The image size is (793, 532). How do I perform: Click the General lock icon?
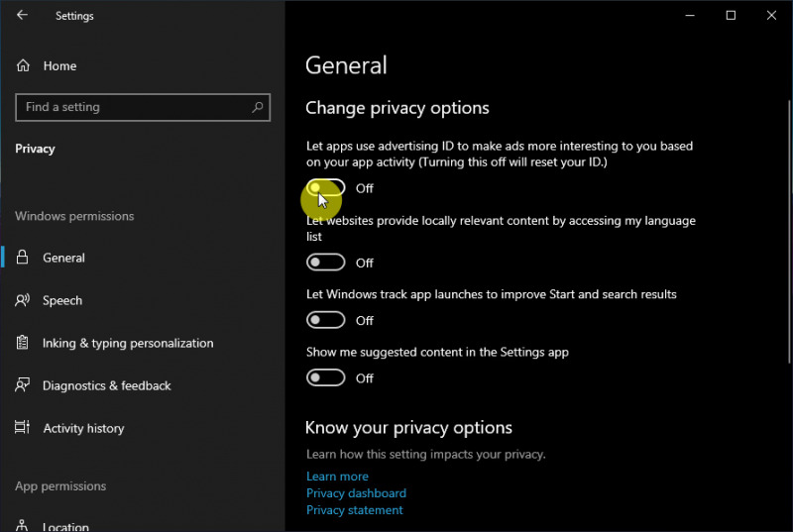[23, 258]
